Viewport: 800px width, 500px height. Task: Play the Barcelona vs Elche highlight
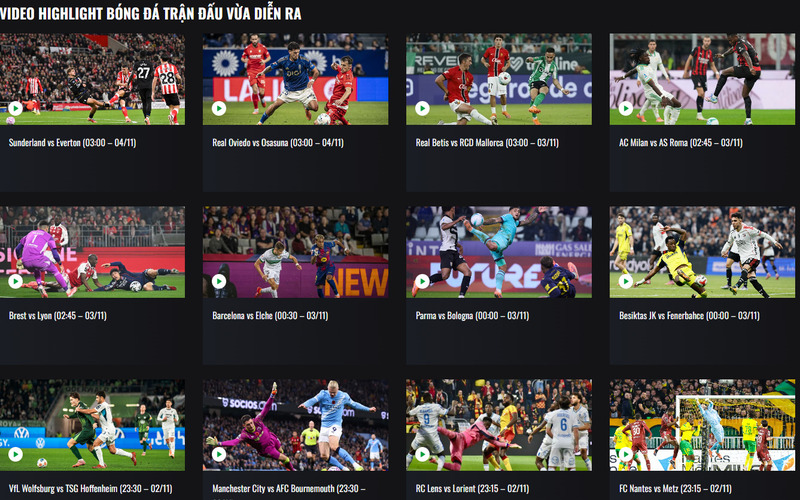[x=219, y=281]
